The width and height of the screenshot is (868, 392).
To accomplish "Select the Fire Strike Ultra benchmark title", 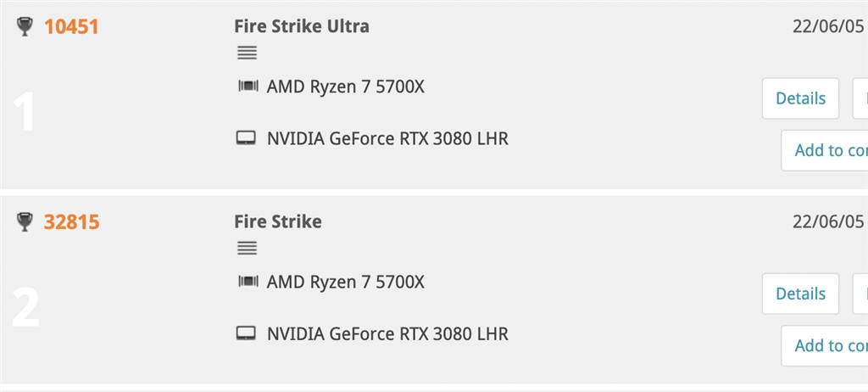I will pos(302,26).
